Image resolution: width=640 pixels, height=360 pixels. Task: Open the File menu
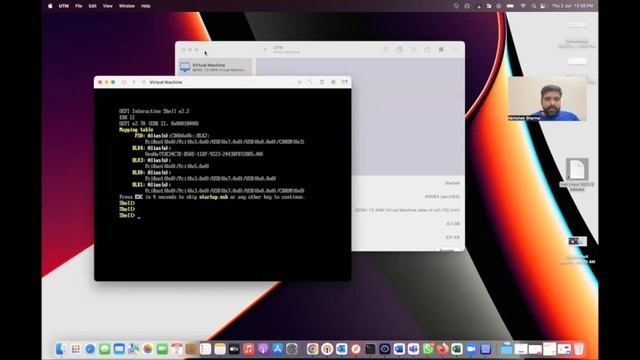79,6
